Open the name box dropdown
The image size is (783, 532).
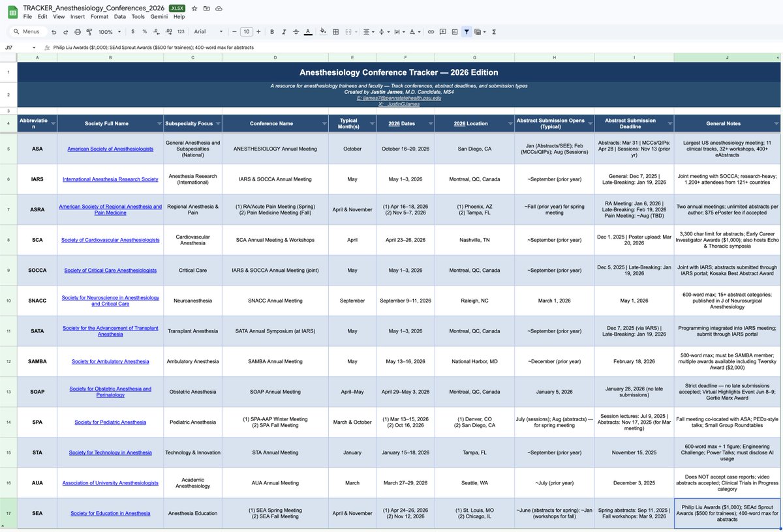pyautogui.click(x=34, y=48)
